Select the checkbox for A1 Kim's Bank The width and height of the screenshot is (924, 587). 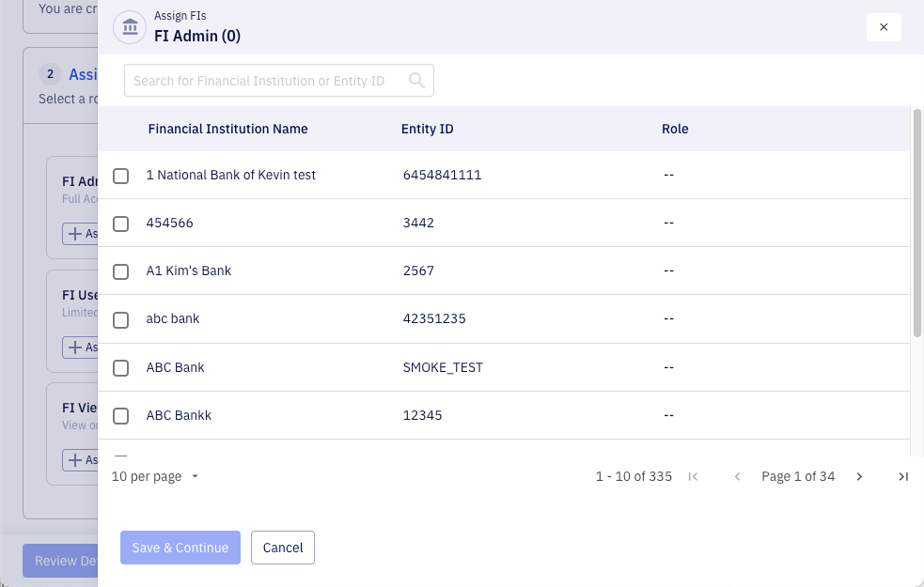point(120,271)
